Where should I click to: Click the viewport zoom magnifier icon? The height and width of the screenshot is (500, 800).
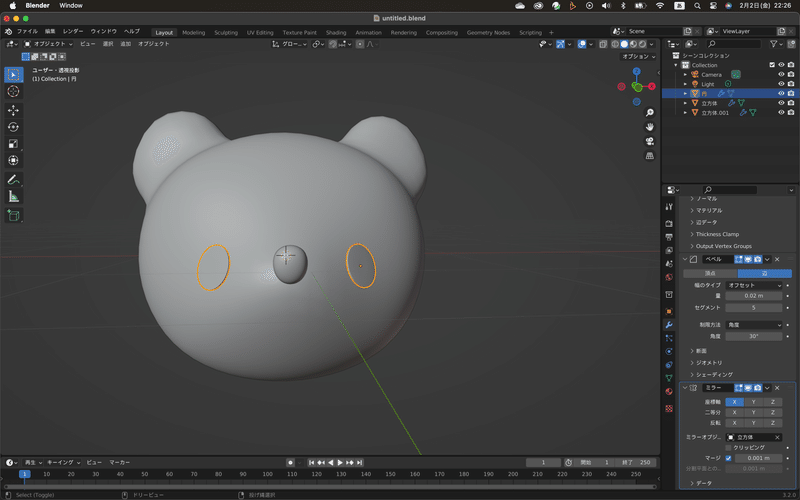pos(649,113)
